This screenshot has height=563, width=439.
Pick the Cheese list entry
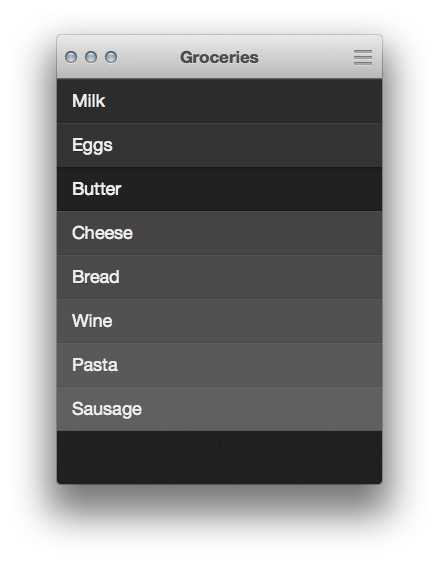[219, 233]
